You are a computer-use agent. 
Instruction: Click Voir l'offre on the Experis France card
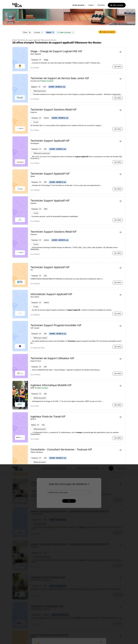coord(117,374)
